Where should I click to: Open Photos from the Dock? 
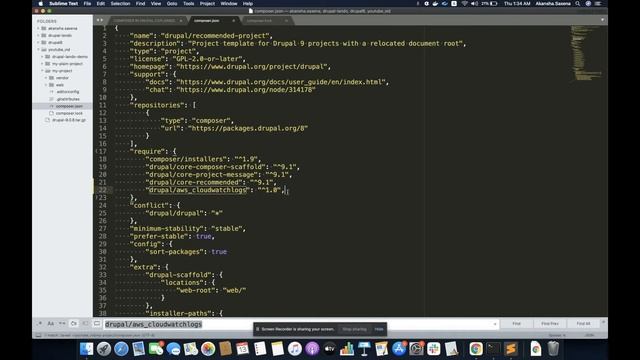point(208,349)
